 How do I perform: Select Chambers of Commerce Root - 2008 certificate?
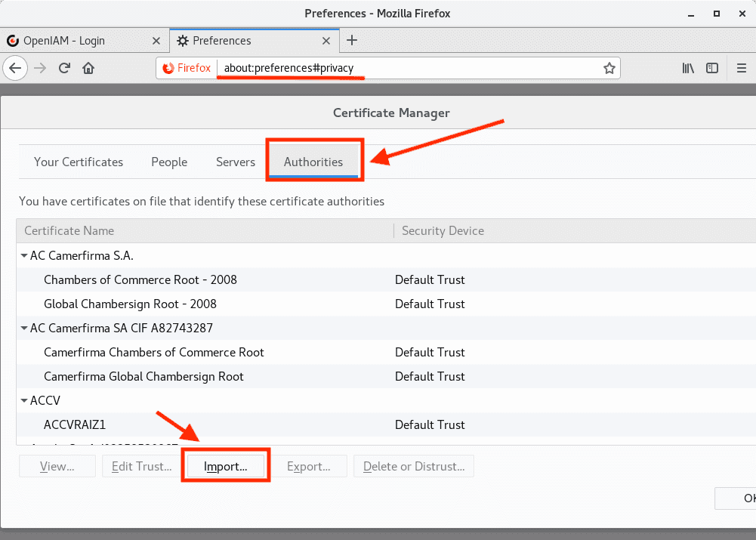140,279
